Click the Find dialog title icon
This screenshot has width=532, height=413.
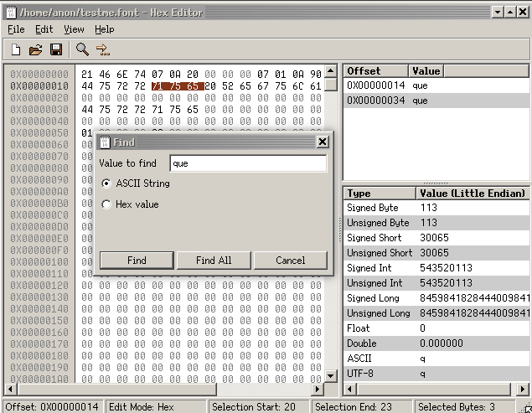click(x=105, y=142)
